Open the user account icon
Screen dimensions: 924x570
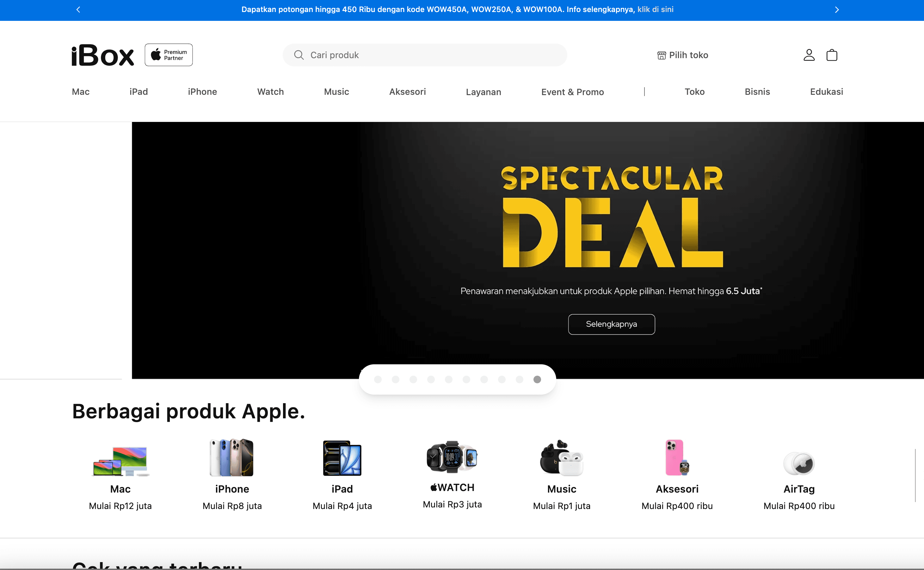809,55
